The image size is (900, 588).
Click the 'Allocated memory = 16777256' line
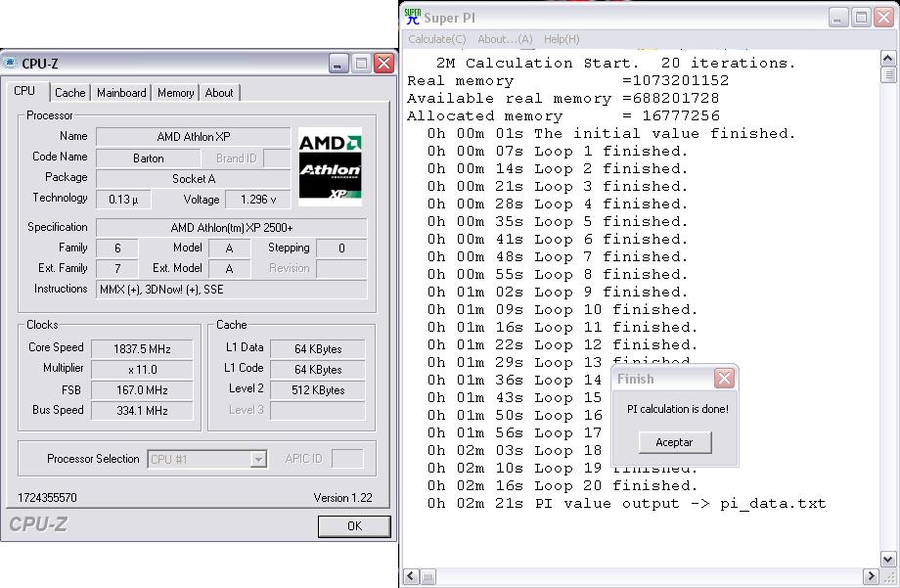(x=563, y=115)
